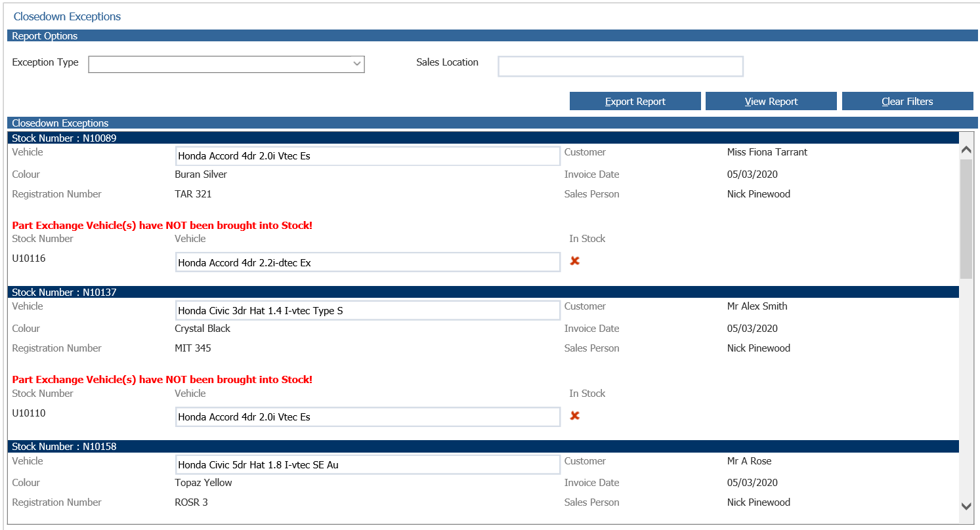Image resolution: width=980 pixels, height=530 pixels.
Task: Click the part exchange vehicle field for U10110
Action: coord(368,417)
